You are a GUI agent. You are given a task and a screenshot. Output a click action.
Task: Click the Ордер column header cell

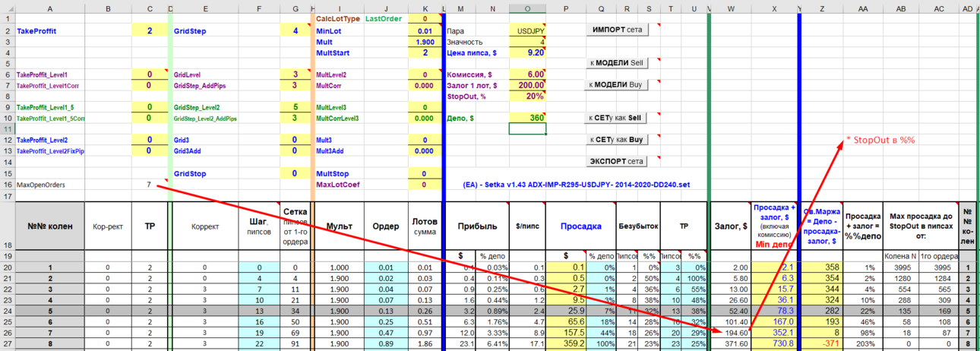point(386,226)
